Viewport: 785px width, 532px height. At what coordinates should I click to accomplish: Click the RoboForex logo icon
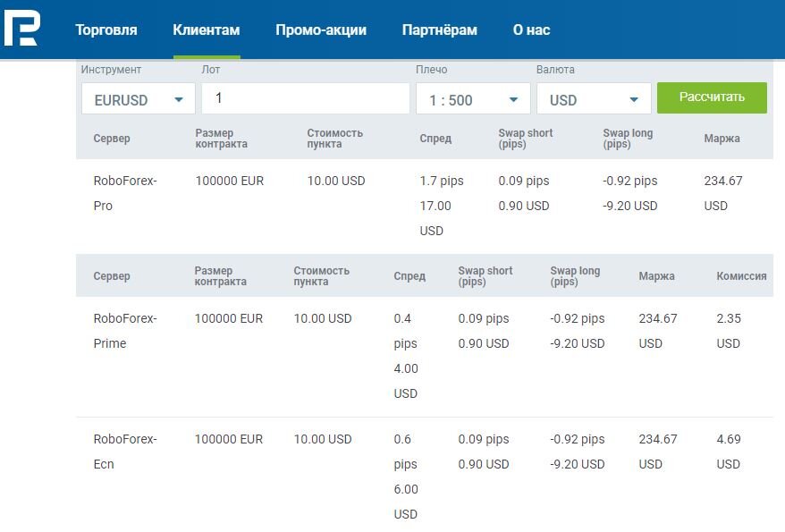coord(22,29)
